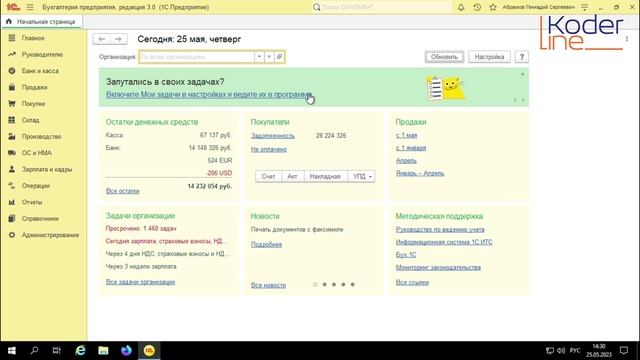Click the Покупки cart icon
Screen dimensions: 640x360
coord(12,104)
